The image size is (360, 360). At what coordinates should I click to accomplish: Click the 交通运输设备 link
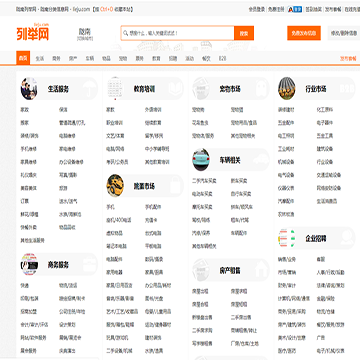pyautogui.click(x=329, y=175)
